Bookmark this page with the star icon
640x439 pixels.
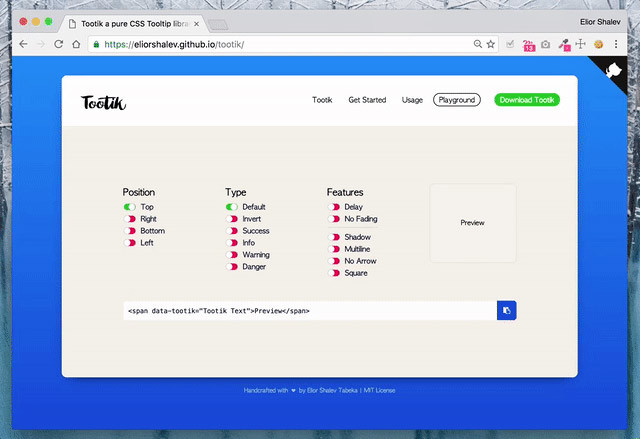pyautogui.click(x=491, y=44)
